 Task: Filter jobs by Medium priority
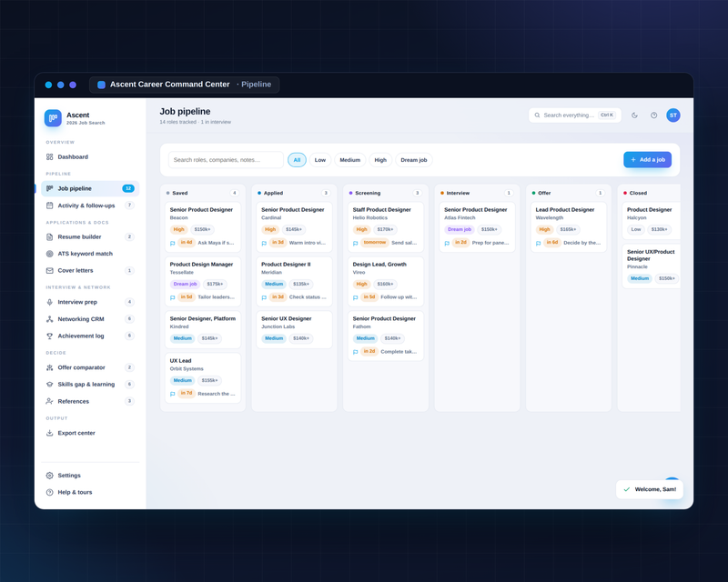coord(349,160)
